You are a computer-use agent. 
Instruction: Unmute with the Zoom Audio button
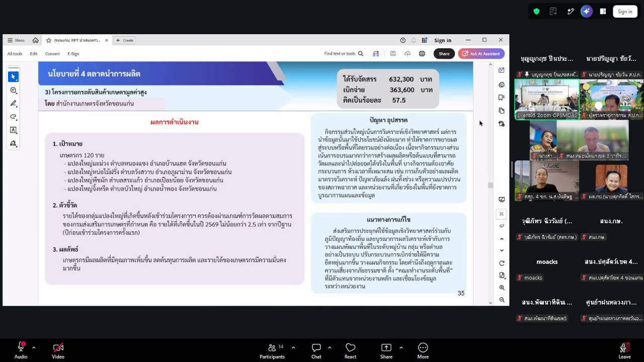[x=21, y=350]
